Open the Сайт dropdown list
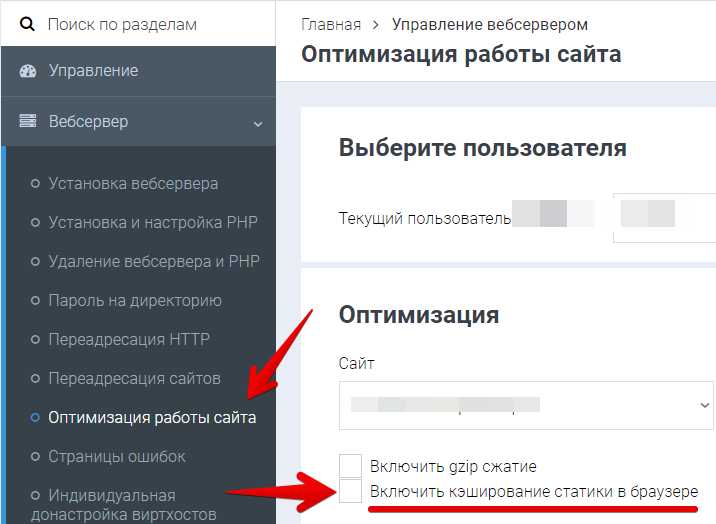716x524 pixels. (x=527, y=405)
